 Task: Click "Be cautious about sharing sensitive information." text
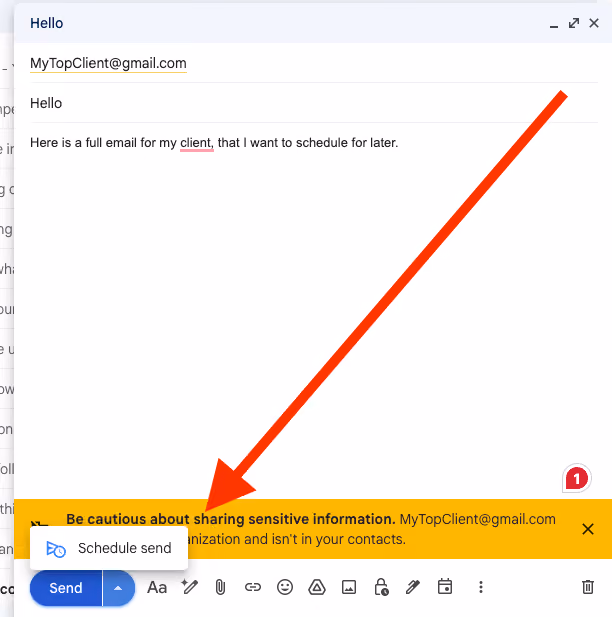pyautogui.click(x=231, y=519)
